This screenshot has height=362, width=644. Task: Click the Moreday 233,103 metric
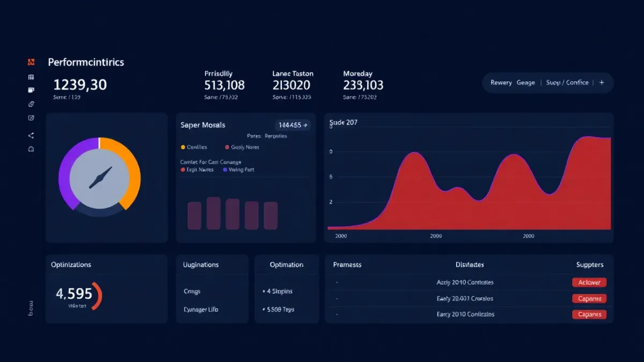tap(363, 85)
